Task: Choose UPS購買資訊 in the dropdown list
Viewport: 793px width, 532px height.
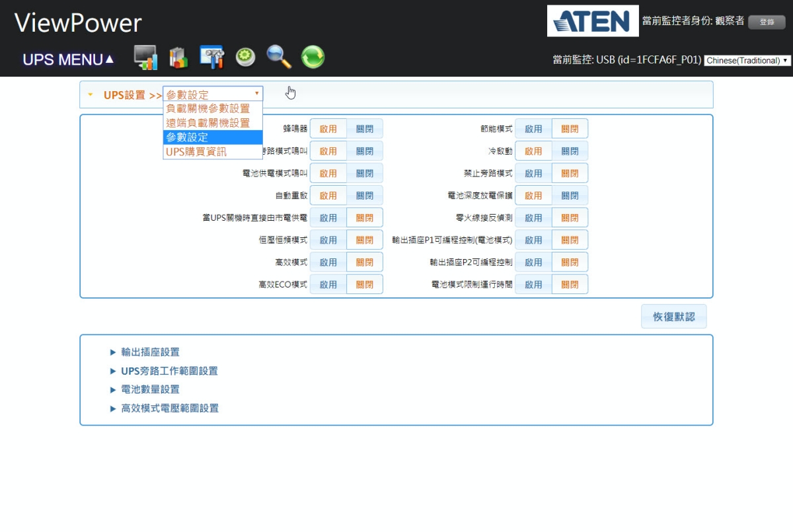Action: tap(196, 152)
